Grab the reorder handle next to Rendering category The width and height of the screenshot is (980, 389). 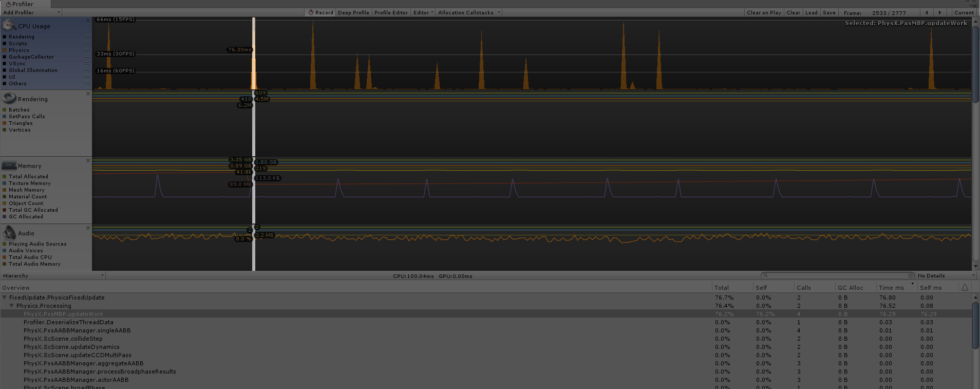pyautogui.click(x=87, y=36)
